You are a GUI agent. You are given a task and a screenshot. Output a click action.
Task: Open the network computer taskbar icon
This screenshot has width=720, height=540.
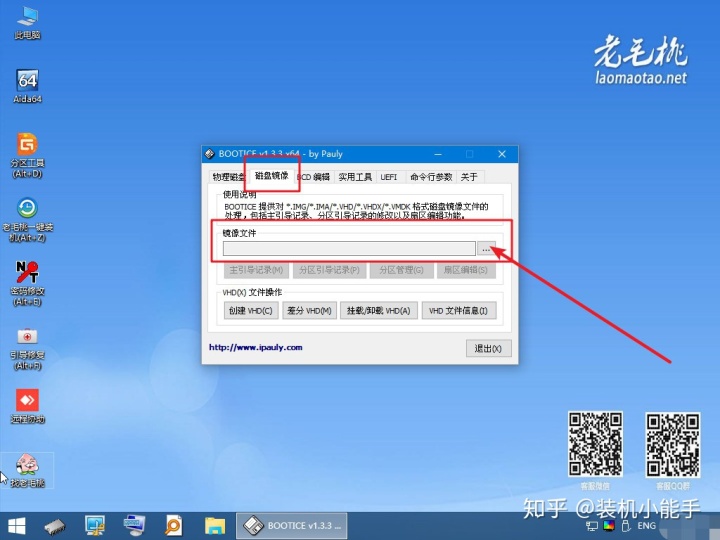coord(135,526)
